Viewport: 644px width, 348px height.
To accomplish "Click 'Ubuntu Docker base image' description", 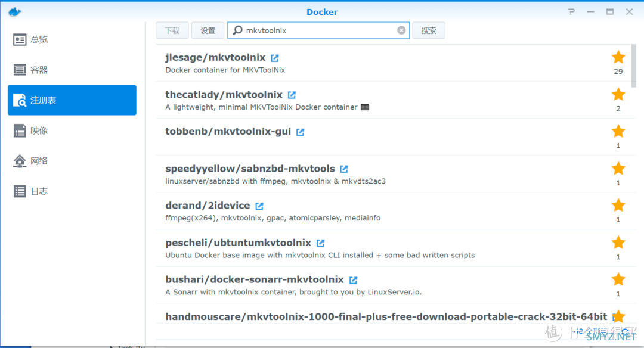I will click(320, 255).
